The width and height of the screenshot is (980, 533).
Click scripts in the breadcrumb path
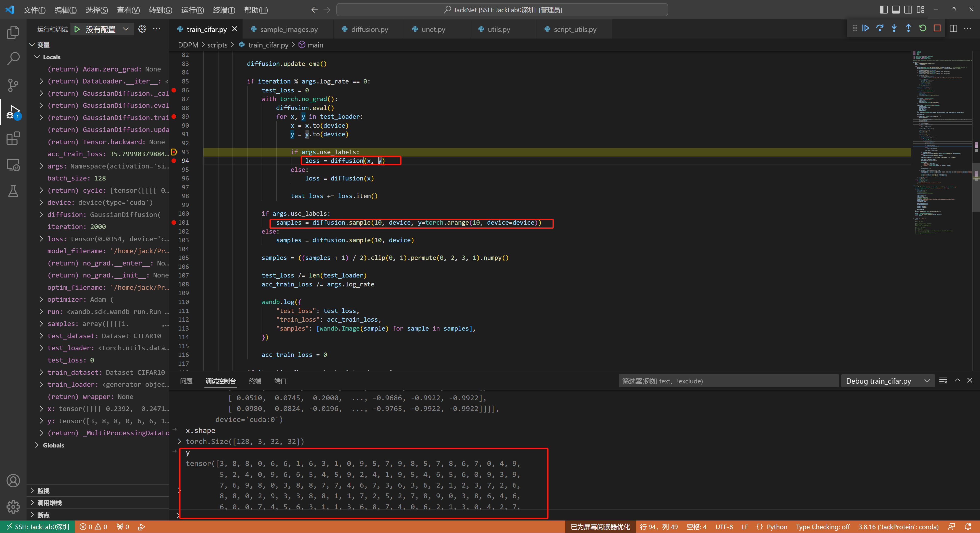(217, 45)
